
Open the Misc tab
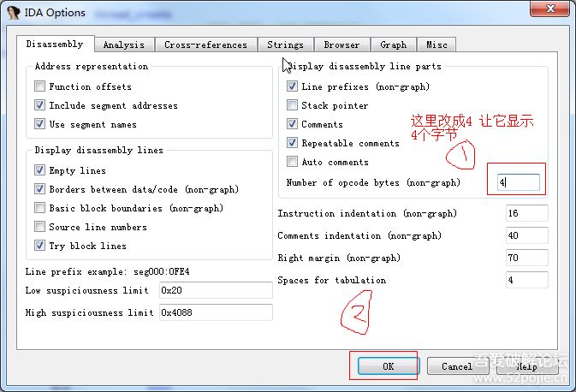pyautogui.click(x=436, y=45)
